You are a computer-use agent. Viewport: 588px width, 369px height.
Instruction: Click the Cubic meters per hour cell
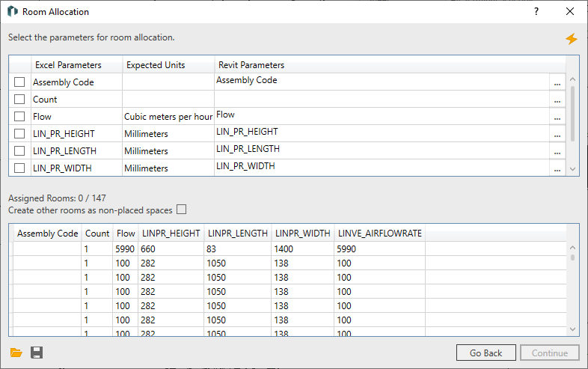[x=168, y=116]
